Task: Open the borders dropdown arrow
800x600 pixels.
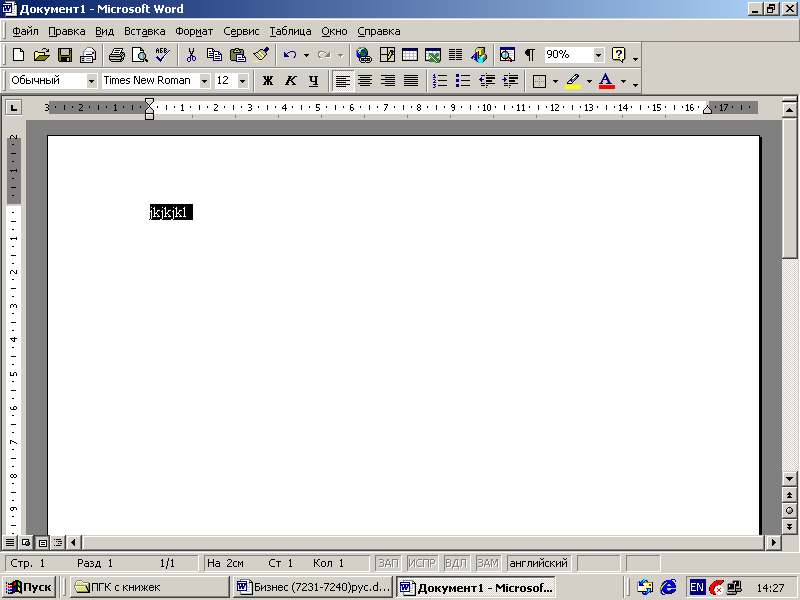Action: pos(555,81)
